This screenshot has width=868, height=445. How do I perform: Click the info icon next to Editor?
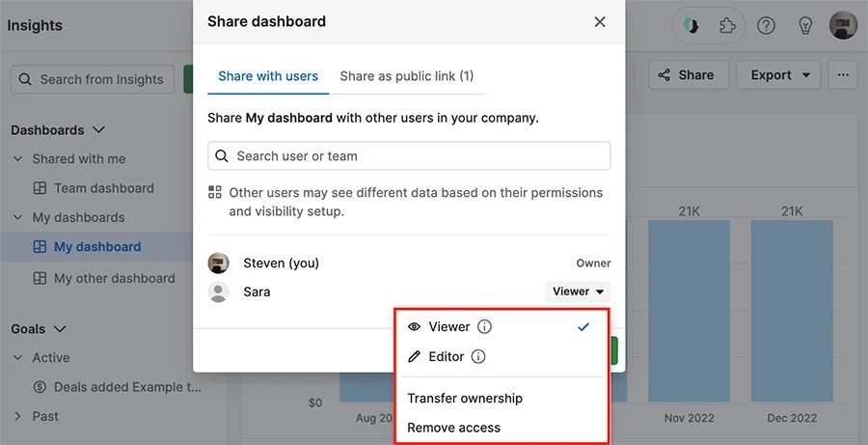(x=478, y=356)
